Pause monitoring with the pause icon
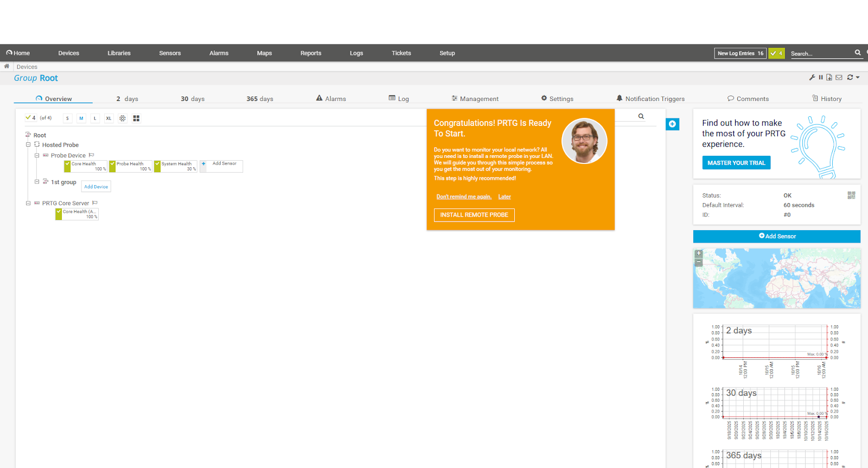868x468 pixels. (821, 78)
